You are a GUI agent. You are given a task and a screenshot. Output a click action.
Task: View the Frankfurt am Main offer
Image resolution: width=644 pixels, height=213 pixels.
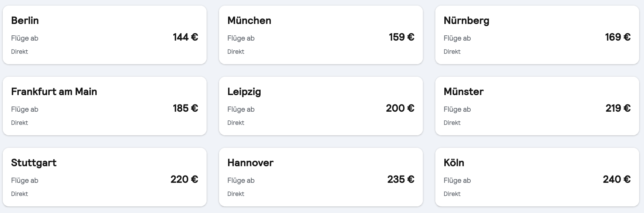[104, 106]
